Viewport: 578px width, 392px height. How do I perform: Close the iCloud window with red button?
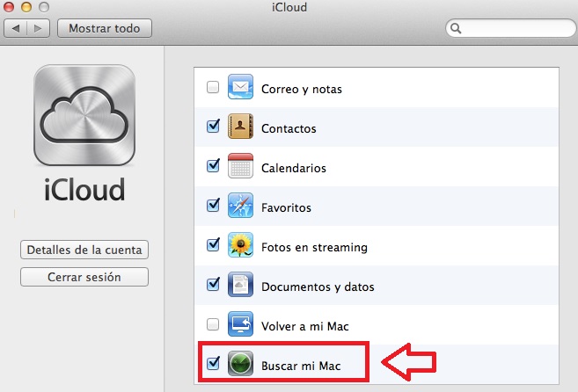click(x=9, y=7)
